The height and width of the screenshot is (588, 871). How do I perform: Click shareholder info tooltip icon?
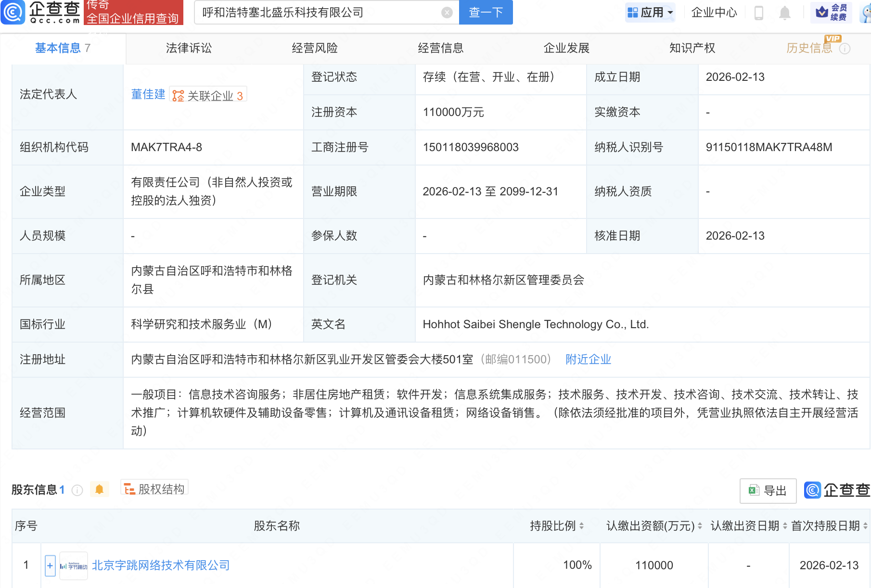[x=77, y=490]
